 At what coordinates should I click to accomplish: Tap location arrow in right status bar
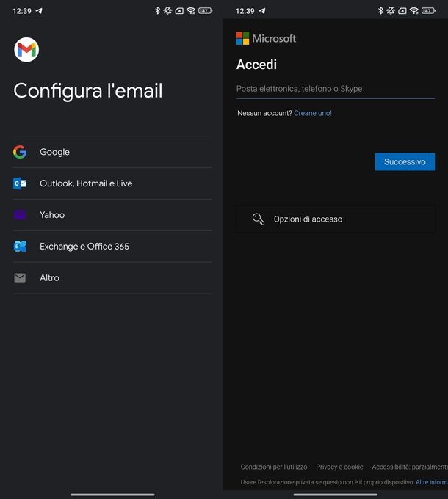point(262,11)
